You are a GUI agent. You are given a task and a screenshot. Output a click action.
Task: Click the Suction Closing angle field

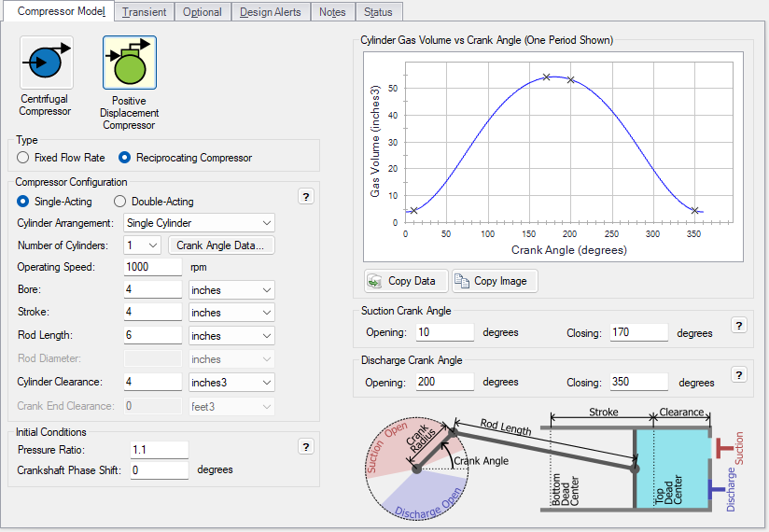[x=638, y=332]
